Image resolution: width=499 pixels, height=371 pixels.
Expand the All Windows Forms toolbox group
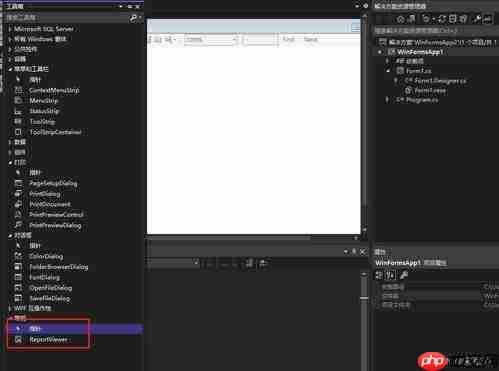(10, 39)
